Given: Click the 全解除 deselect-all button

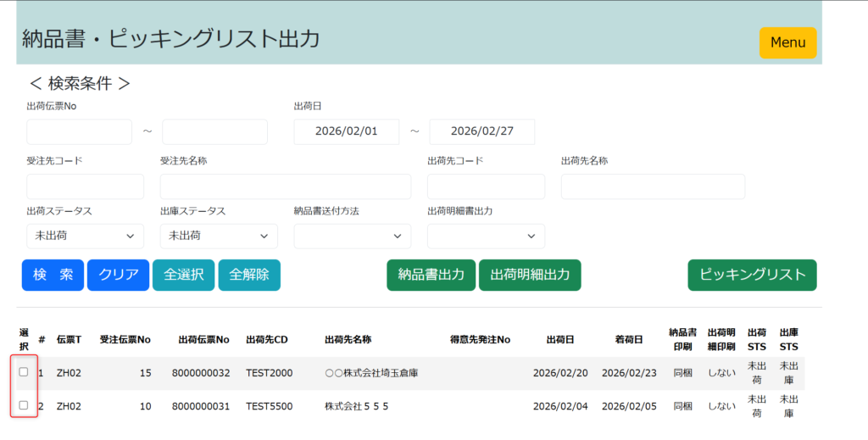Looking at the screenshot, I should tap(249, 275).
